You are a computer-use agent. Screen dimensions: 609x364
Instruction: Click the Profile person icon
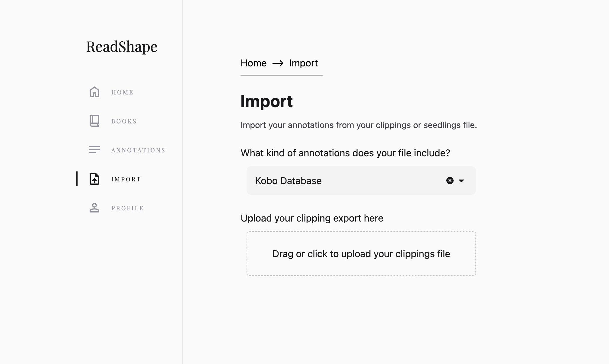tap(94, 208)
